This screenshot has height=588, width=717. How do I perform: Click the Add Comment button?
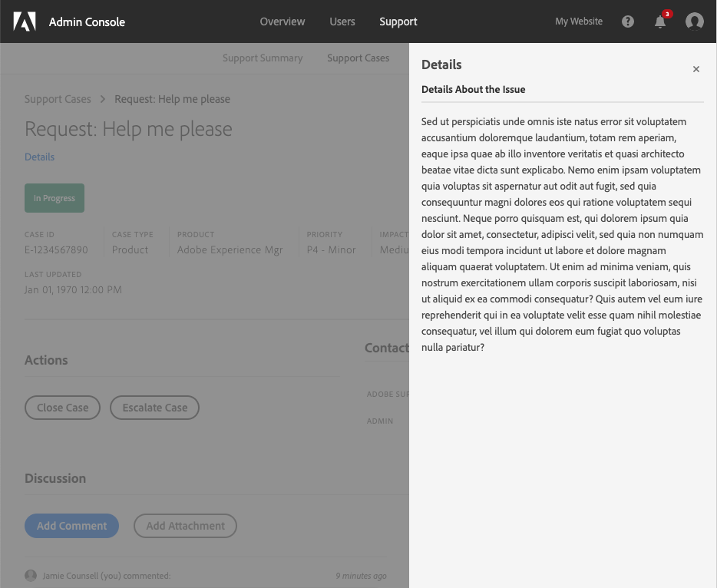click(72, 526)
